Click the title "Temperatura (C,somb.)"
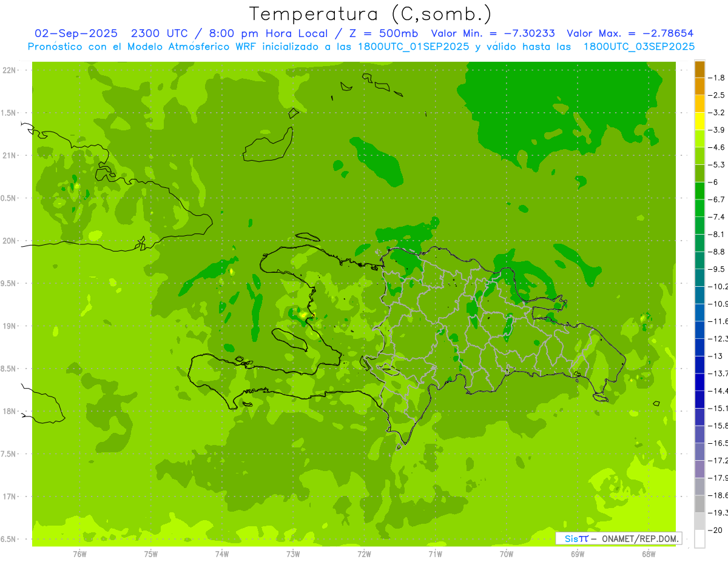The height and width of the screenshot is (562, 728). pos(371,14)
